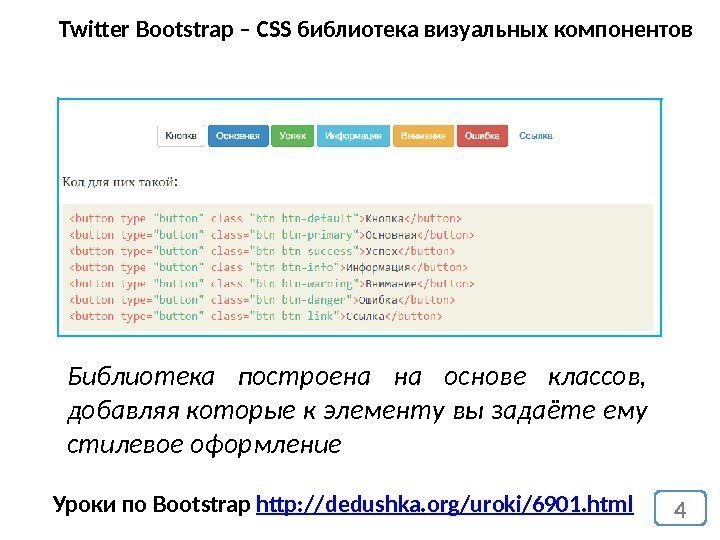
Task: Click the default 'Кнопка' button
Action: point(181,136)
